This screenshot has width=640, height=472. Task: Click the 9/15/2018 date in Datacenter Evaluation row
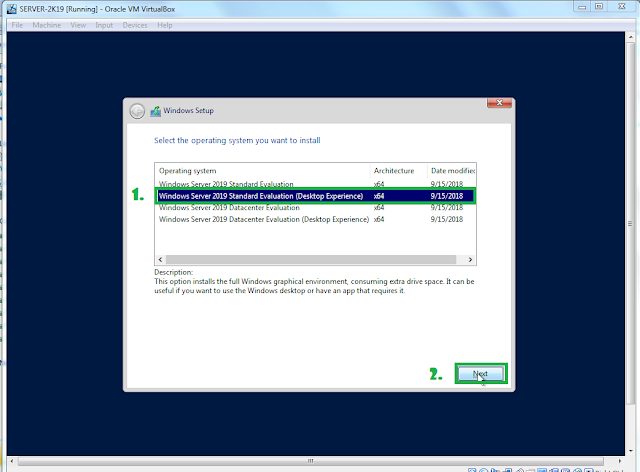point(447,207)
